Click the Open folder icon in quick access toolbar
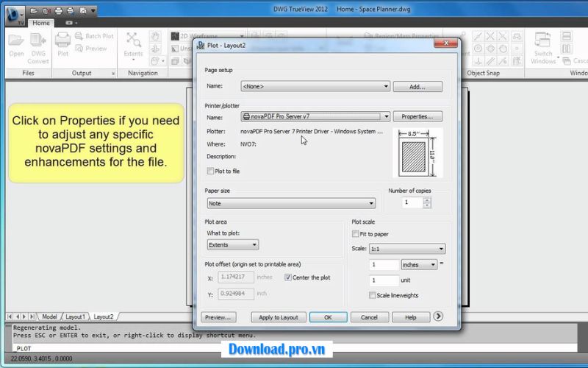This screenshot has height=368, width=588. (x=34, y=11)
